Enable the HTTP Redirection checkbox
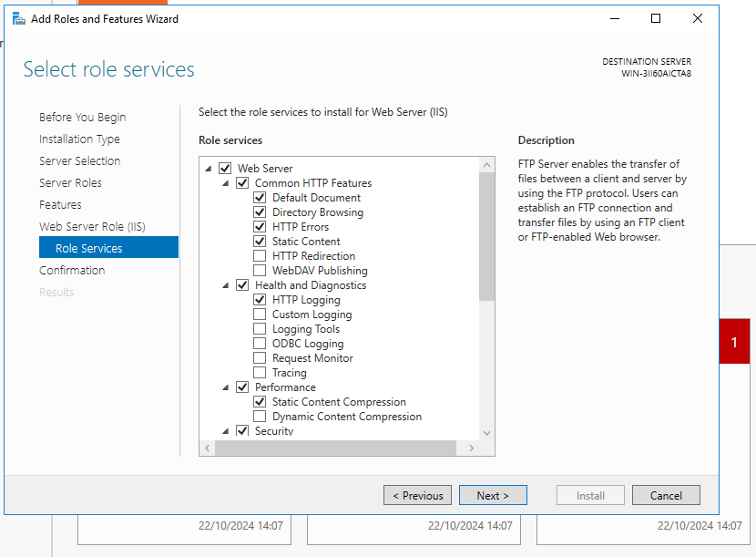The height and width of the screenshot is (557, 756). click(260, 256)
